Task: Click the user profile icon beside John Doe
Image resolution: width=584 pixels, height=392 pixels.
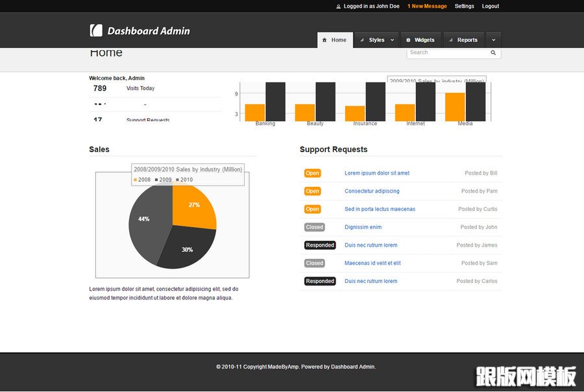Action: coord(338,6)
